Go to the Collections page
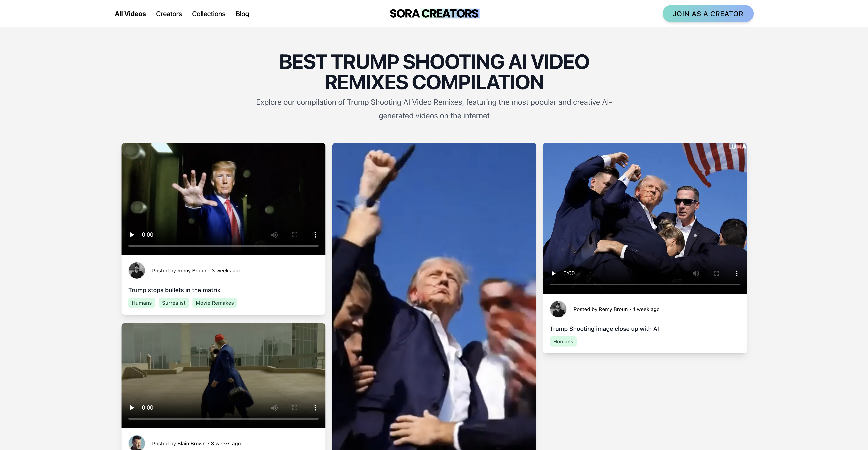 click(209, 14)
